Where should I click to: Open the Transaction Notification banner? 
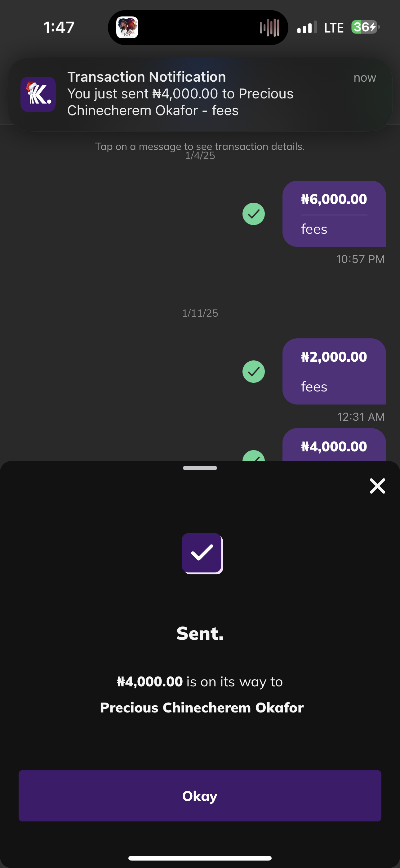coord(200,94)
